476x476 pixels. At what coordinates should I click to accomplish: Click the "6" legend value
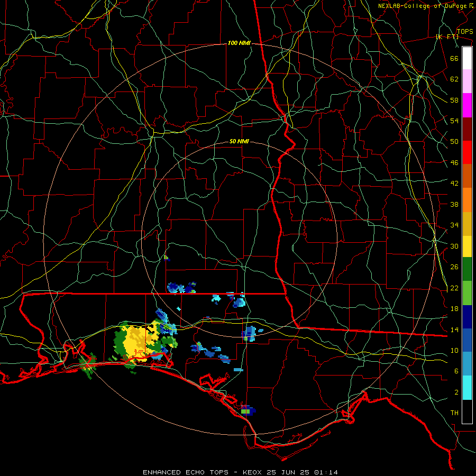(456, 371)
